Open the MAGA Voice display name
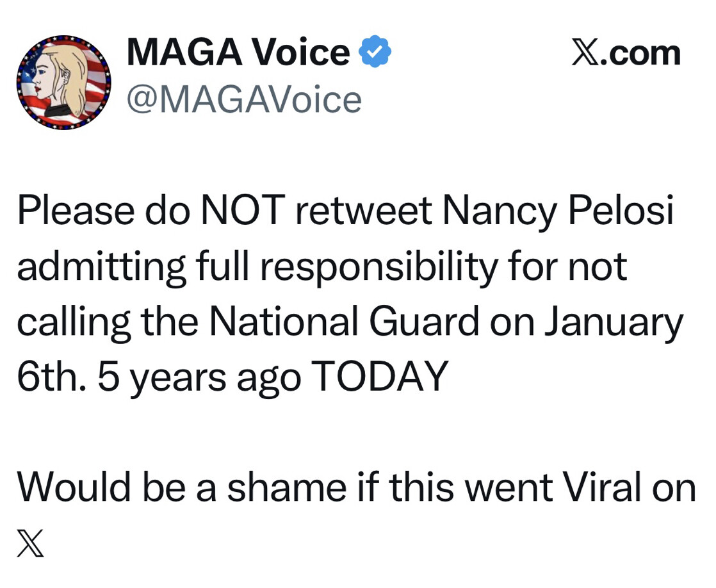Screen dimensions: 716x588 238,53
